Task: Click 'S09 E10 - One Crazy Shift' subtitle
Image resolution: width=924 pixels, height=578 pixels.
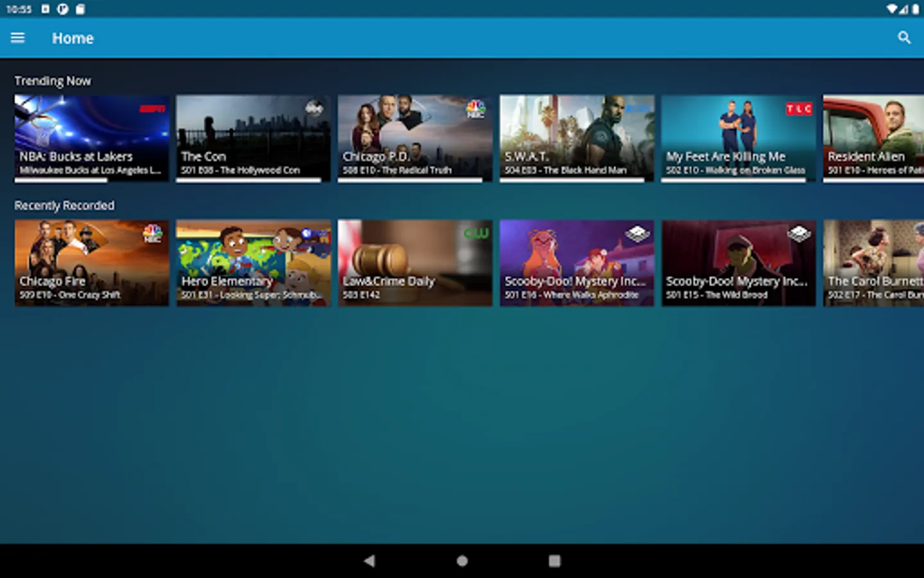Action: [69, 295]
